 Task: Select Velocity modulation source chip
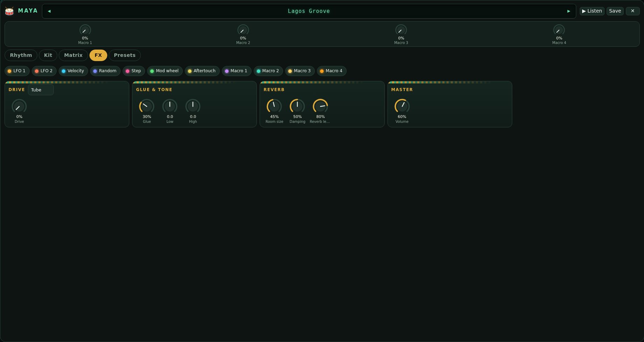(x=73, y=71)
